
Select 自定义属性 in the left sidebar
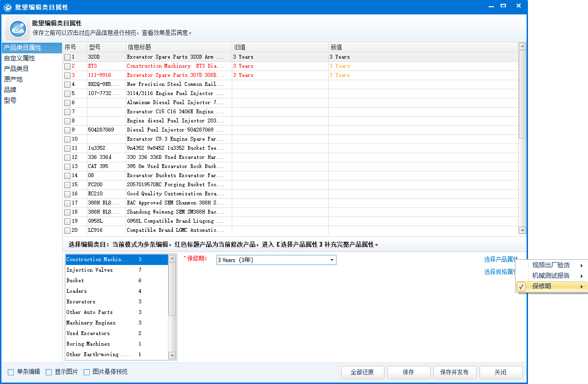pos(19,58)
